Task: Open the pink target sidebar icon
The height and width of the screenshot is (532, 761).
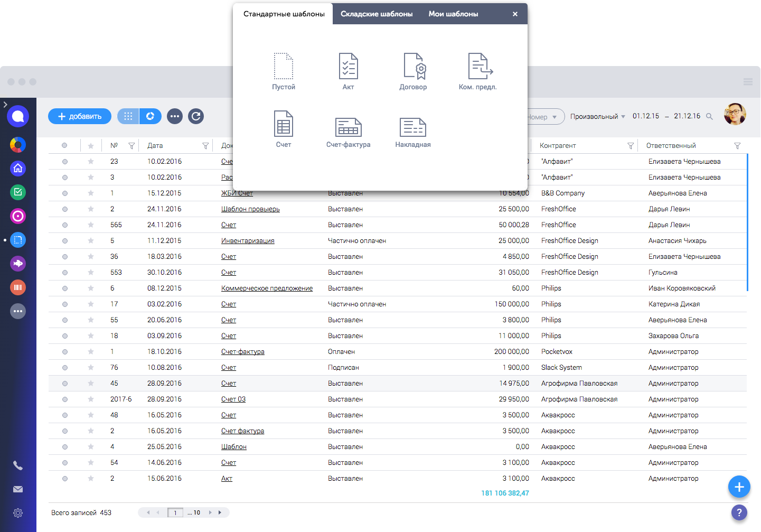Action: [x=18, y=216]
